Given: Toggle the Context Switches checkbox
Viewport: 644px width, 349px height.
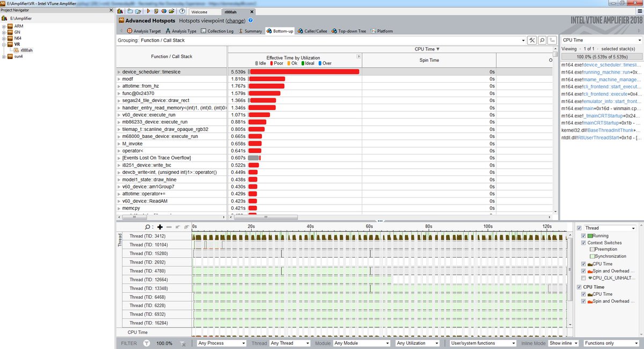Looking at the screenshot, I should (x=584, y=243).
